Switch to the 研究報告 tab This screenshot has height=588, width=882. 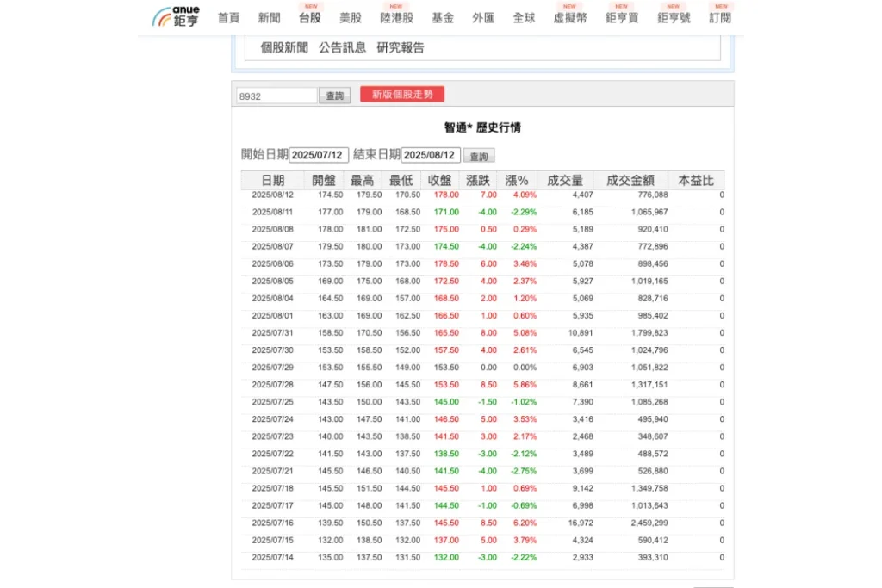pyautogui.click(x=401, y=48)
